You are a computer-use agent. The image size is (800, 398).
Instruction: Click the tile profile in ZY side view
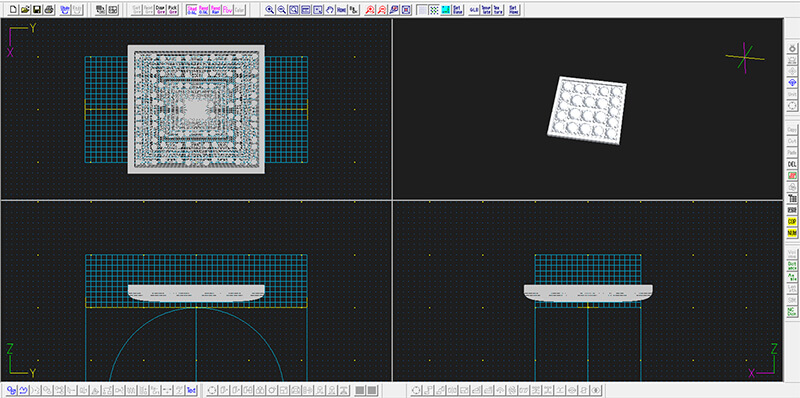click(x=196, y=293)
